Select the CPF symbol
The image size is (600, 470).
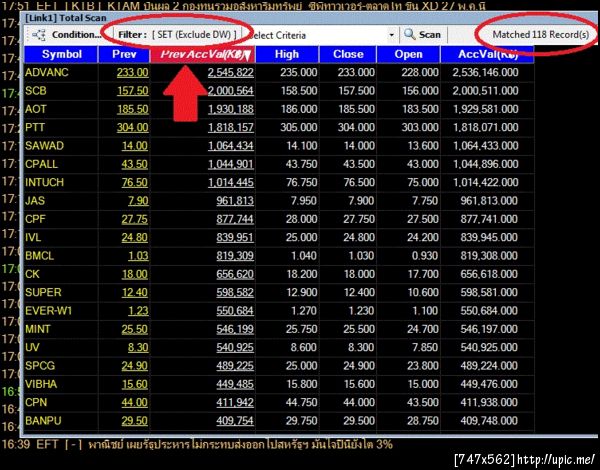(x=35, y=219)
